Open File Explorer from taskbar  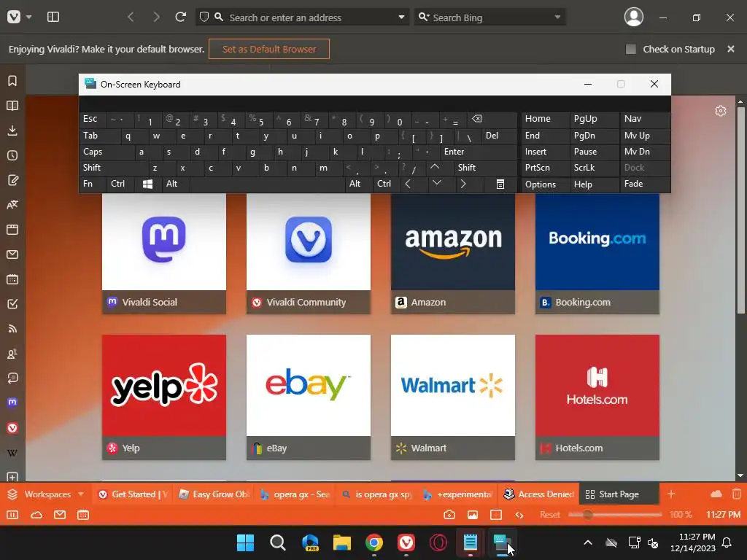(x=342, y=542)
